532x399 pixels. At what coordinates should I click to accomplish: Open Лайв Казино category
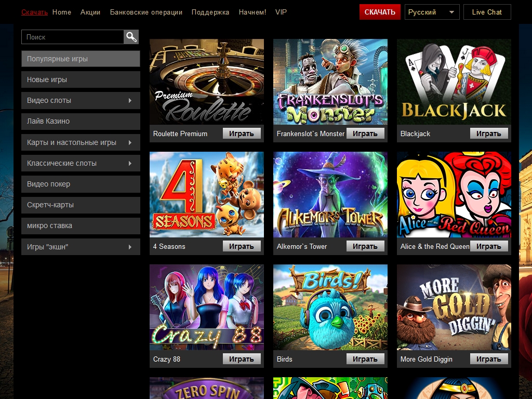tap(81, 121)
